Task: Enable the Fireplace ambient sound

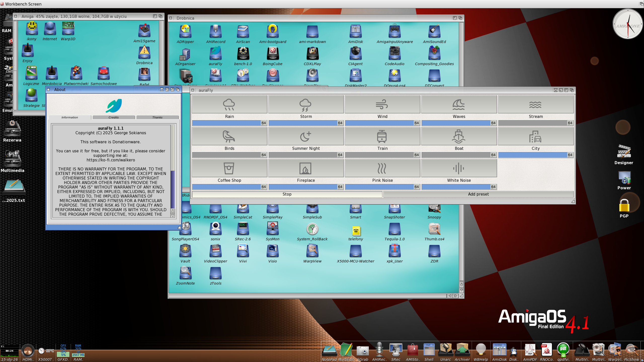Action: [x=306, y=168]
